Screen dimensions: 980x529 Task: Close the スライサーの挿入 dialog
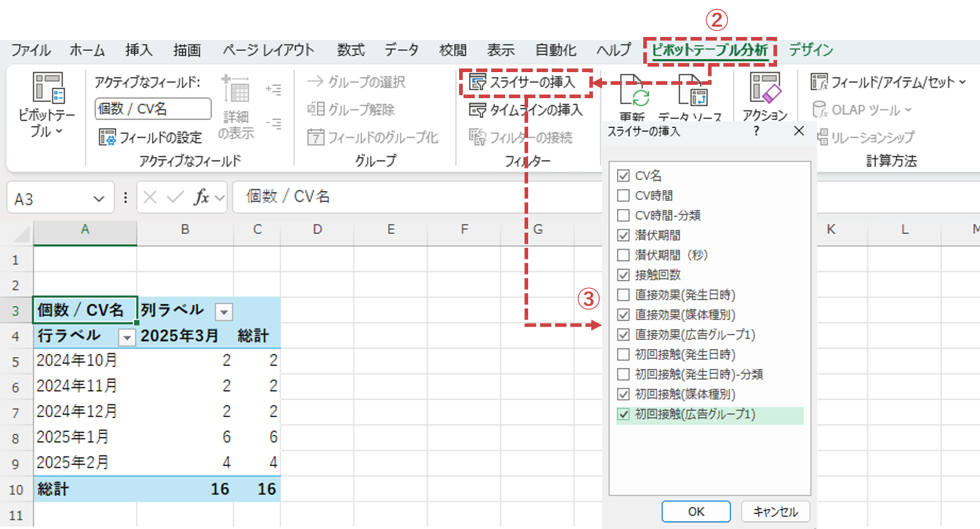[799, 131]
